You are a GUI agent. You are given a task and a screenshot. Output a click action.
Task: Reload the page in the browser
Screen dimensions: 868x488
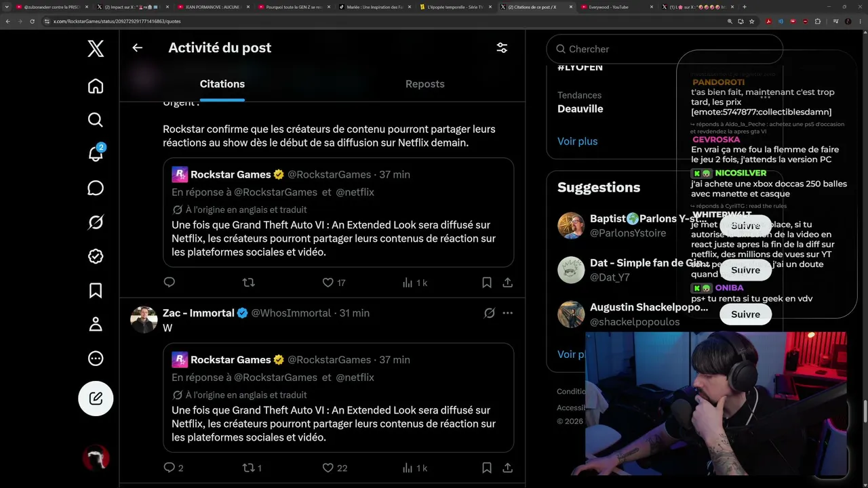[x=32, y=21]
